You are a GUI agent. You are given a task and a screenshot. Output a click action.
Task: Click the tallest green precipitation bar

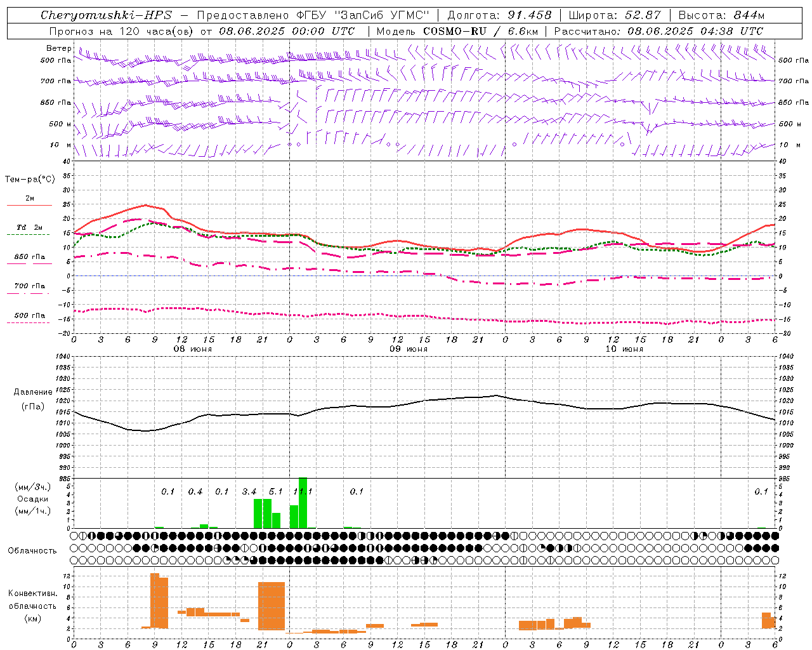point(303,503)
